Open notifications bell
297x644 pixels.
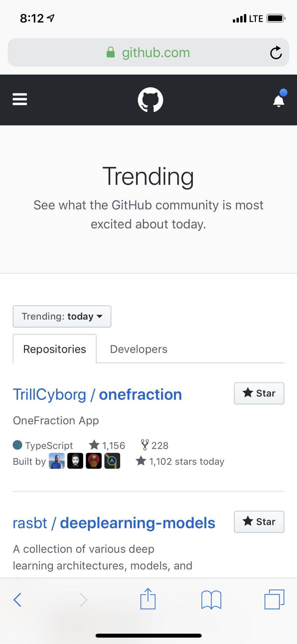[x=279, y=100]
